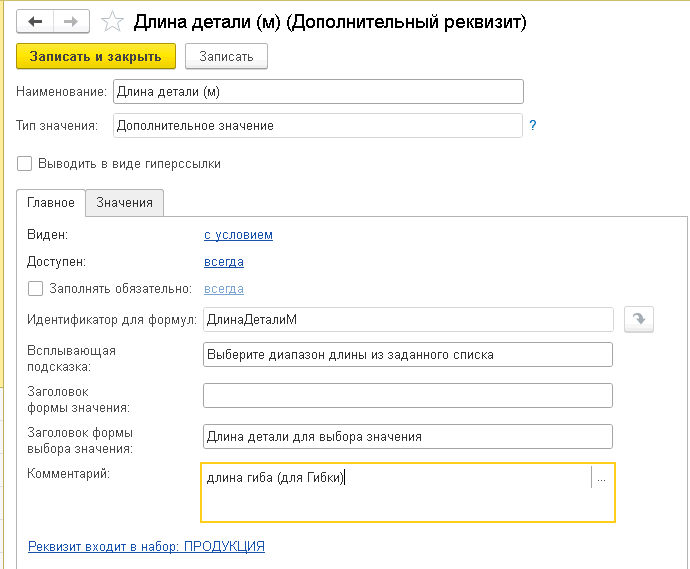Click the forward navigation arrow

point(71,20)
